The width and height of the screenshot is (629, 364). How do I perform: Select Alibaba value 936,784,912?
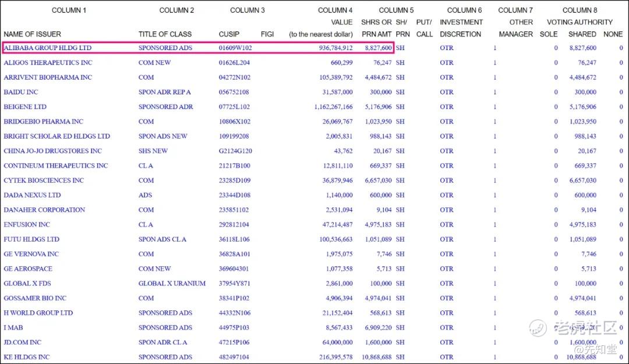coord(336,48)
